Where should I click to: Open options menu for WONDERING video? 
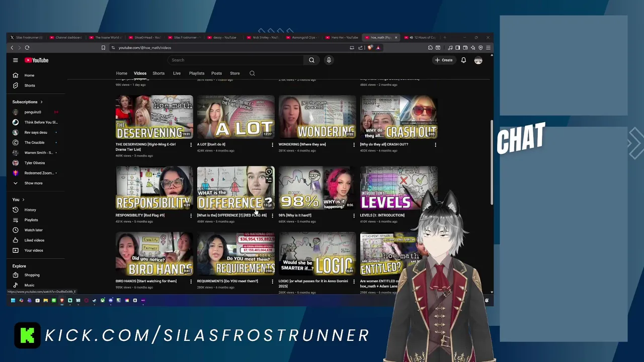[x=354, y=145]
